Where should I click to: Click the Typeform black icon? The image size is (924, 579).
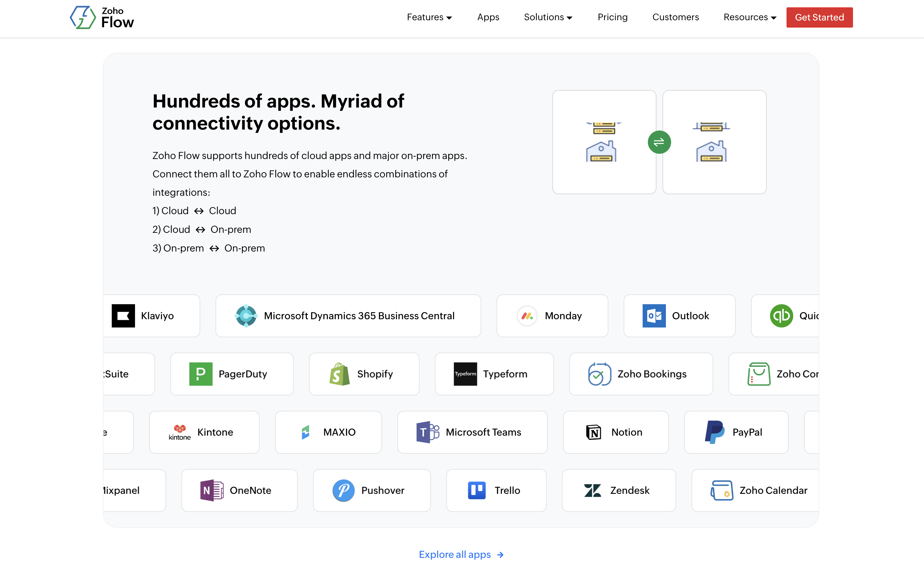pyautogui.click(x=465, y=374)
